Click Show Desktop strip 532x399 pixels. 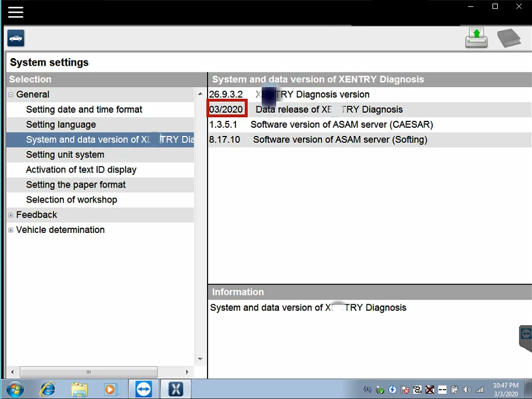pos(529,389)
